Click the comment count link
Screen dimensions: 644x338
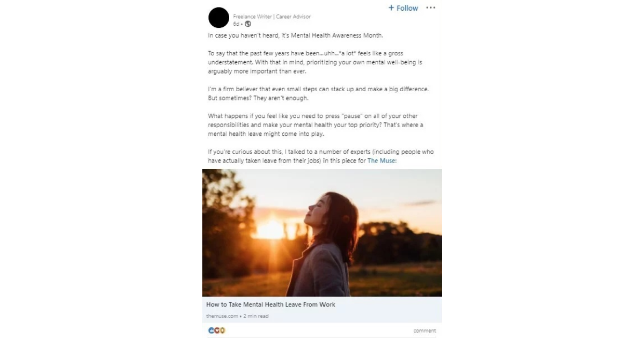click(425, 331)
